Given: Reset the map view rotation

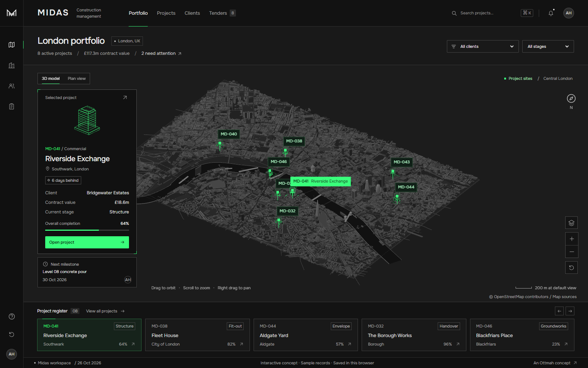Looking at the screenshot, I should [571, 268].
